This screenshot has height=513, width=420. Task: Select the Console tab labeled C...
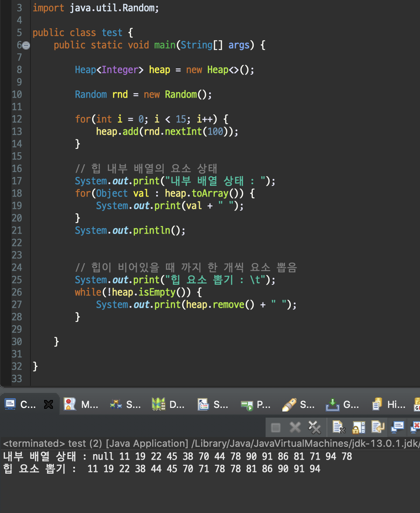tap(20, 405)
